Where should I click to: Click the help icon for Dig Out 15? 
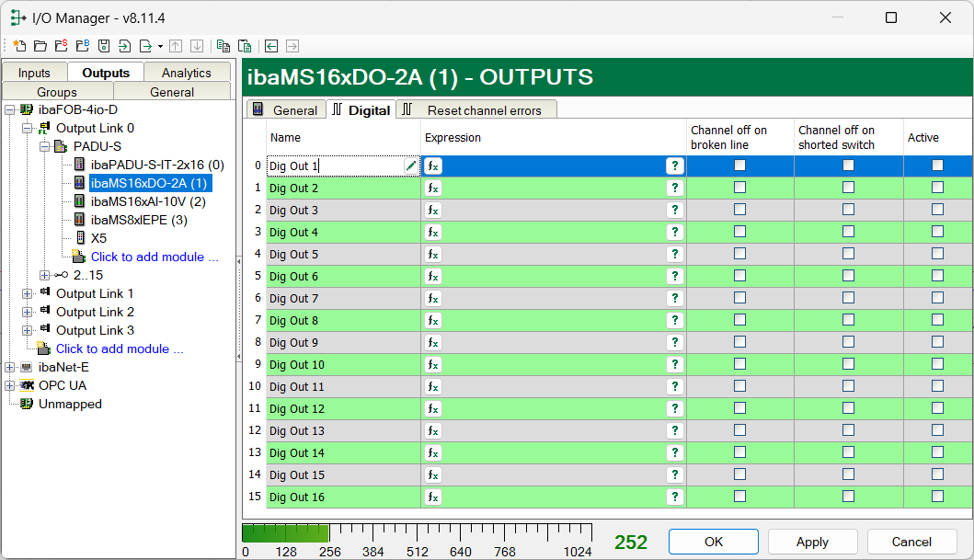674,475
